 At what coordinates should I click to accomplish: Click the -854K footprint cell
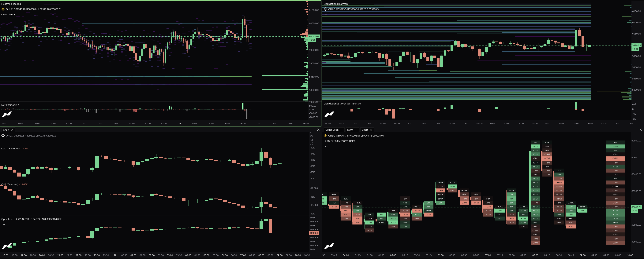[x=464, y=191]
